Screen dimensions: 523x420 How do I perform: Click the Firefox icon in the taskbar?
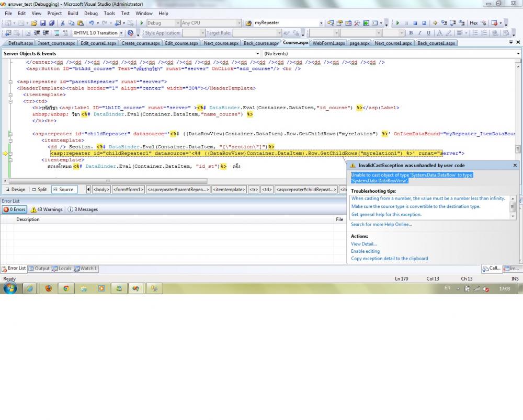[49, 288]
